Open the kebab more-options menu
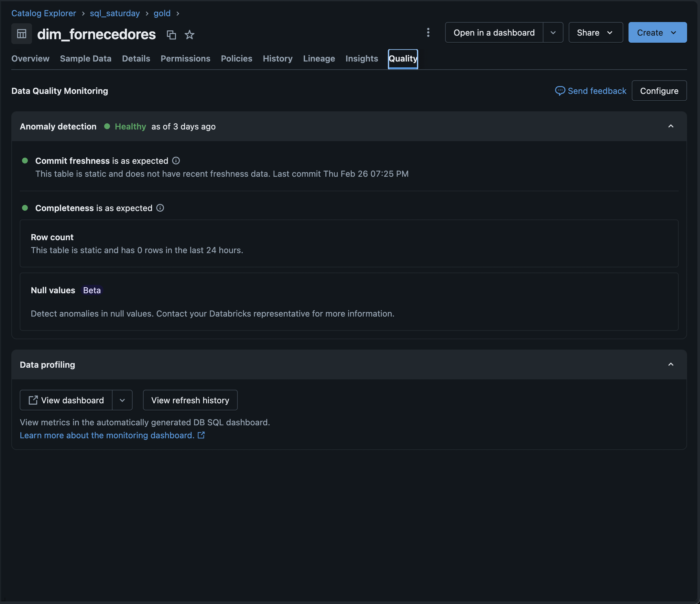This screenshot has width=700, height=604. pos(428,33)
